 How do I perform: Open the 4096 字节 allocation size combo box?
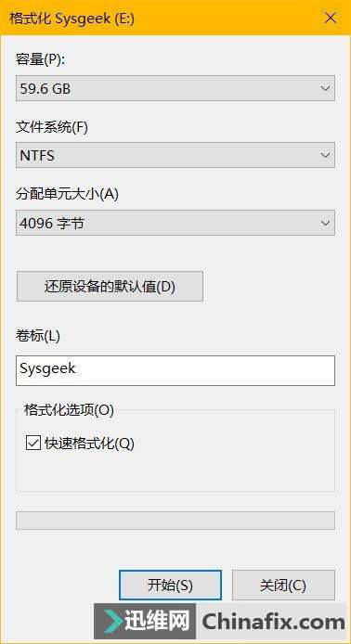point(175,223)
